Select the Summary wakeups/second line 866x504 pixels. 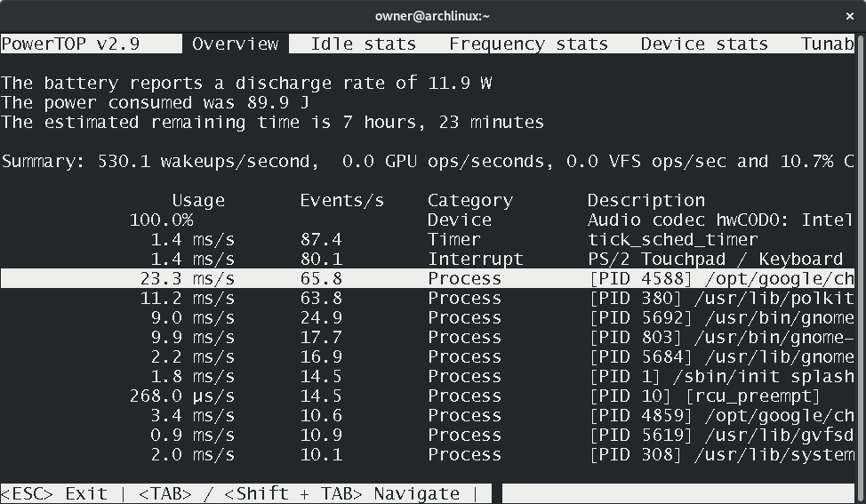pos(428,161)
